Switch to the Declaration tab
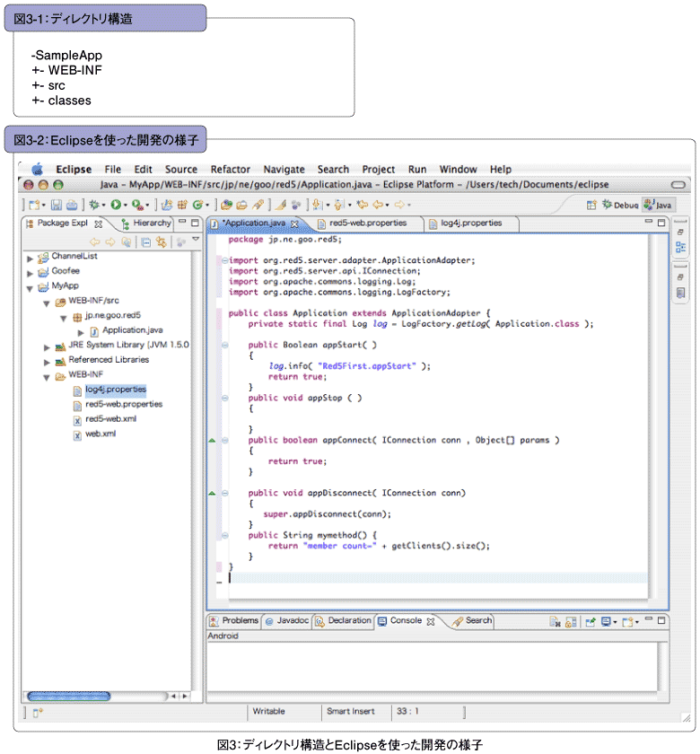Image resolution: width=700 pixels, height=754 pixels. 344,621
